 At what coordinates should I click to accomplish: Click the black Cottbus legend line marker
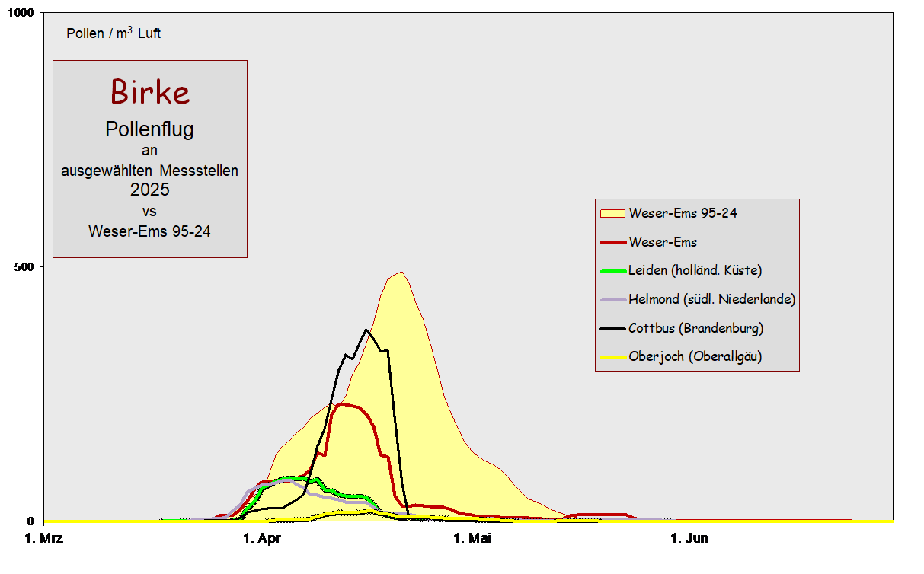point(612,329)
